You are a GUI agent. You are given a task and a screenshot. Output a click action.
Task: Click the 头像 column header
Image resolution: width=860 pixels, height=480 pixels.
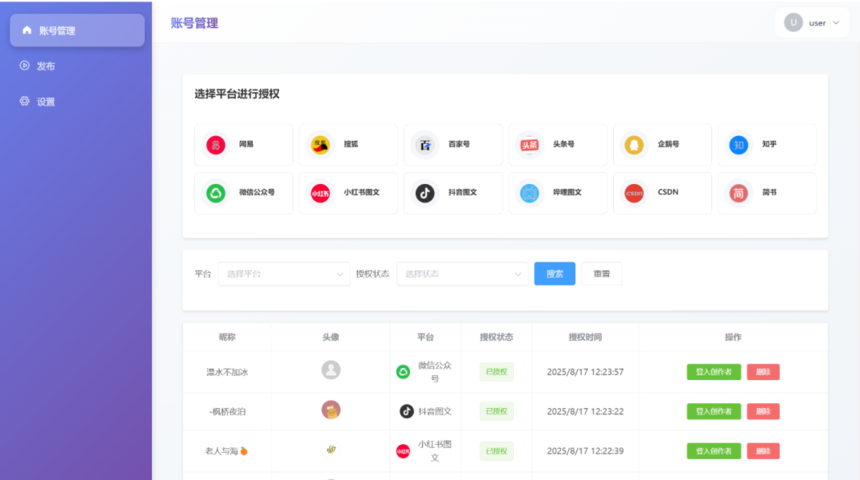pyautogui.click(x=331, y=337)
